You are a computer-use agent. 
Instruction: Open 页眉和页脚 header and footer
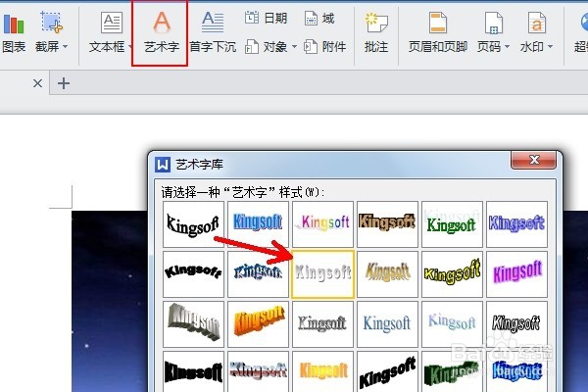pyautogui.click(x=438, y=33)
